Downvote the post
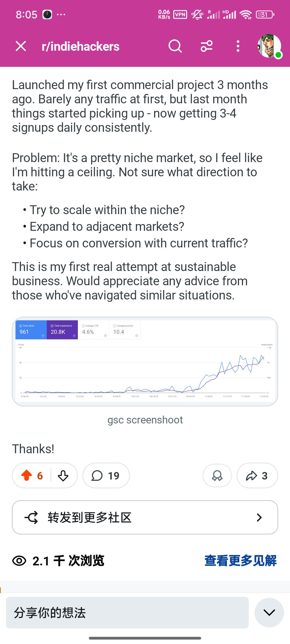 [x=63, y=475]
